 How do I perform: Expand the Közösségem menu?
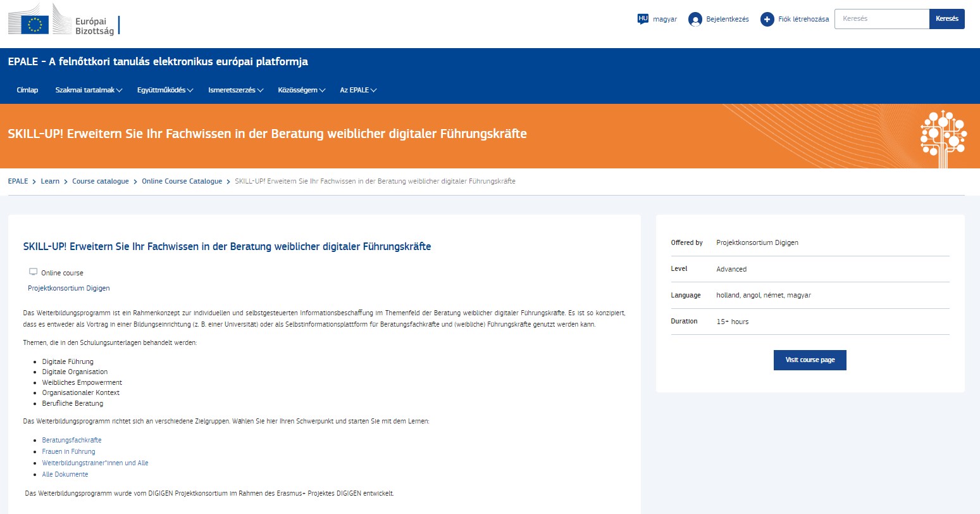coord(301,90)
